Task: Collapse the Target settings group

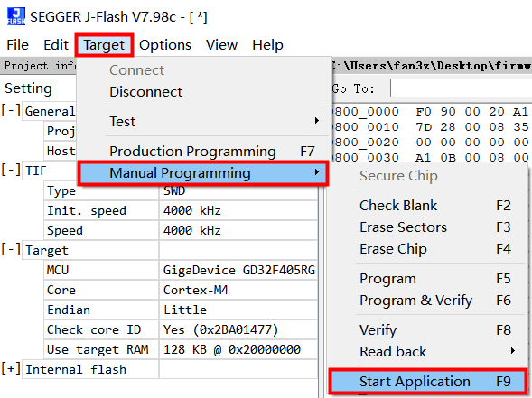Action: pos(11,250)
